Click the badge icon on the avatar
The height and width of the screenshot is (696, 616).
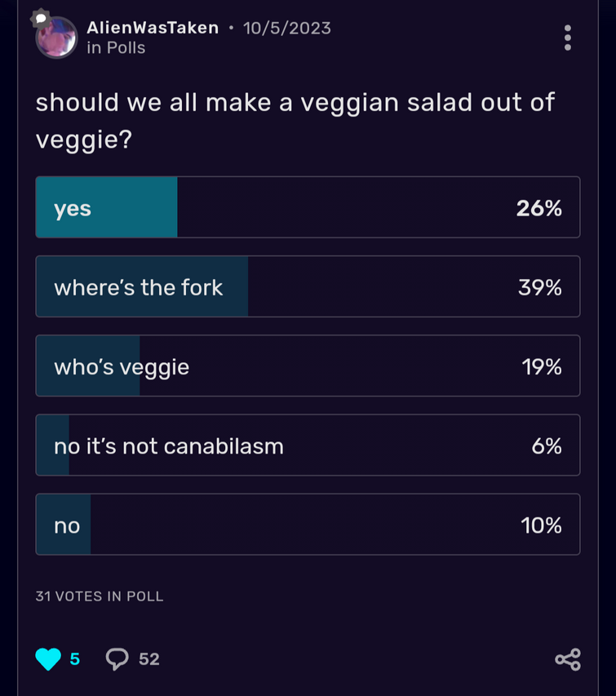(40, 18)
